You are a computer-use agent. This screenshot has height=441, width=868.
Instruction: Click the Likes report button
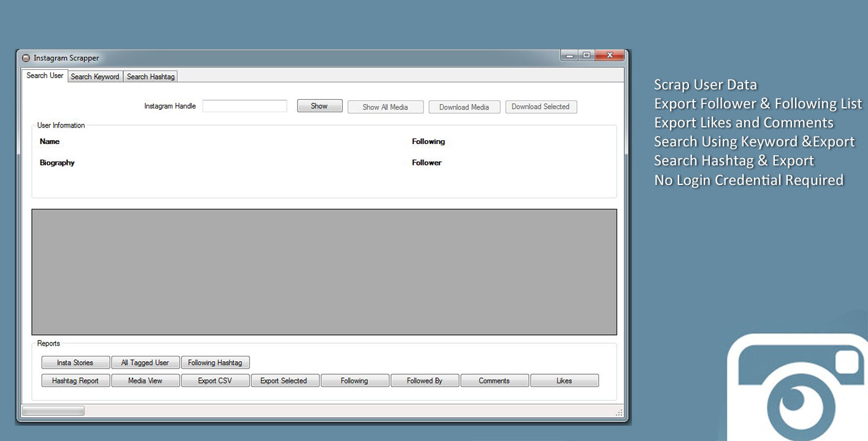pos(565,380)
